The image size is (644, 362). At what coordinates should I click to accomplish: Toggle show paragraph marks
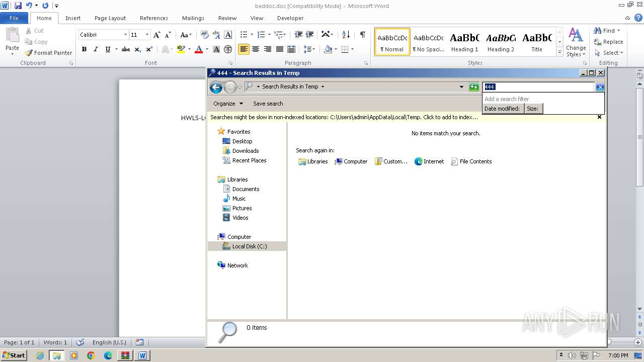click(362, 34)
